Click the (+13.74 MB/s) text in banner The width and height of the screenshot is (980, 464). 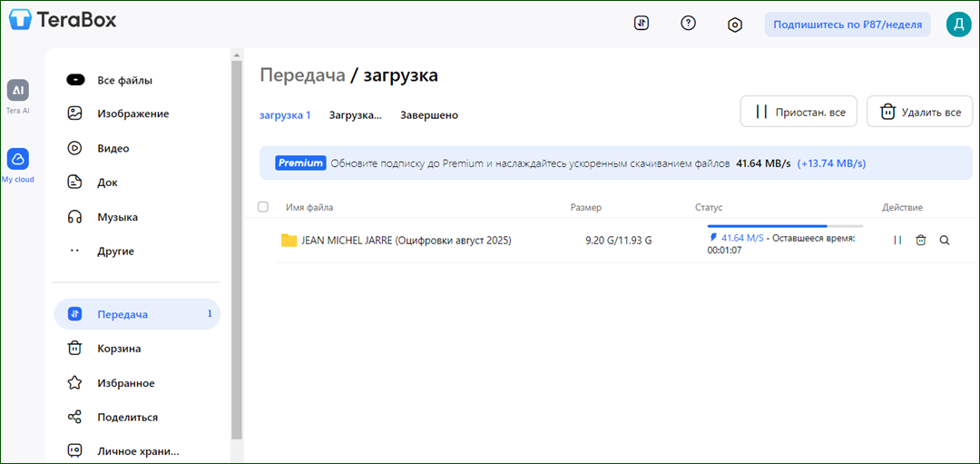(x=831, y=163)
